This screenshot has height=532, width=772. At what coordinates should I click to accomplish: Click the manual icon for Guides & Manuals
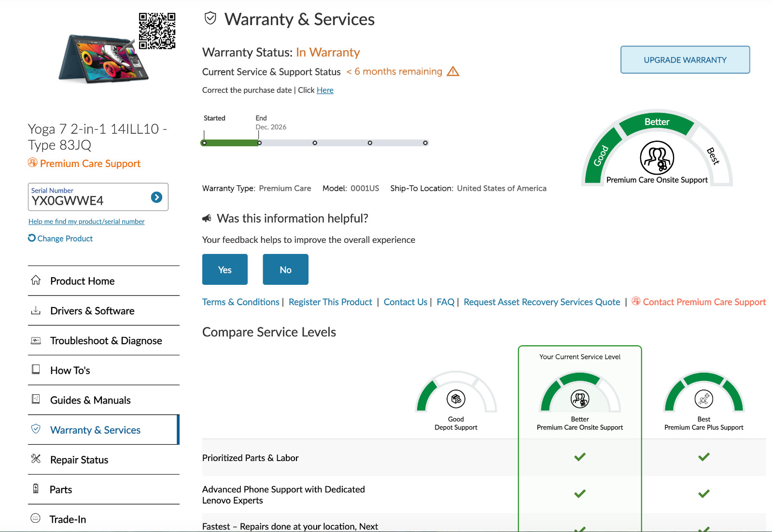pos(36,399)
